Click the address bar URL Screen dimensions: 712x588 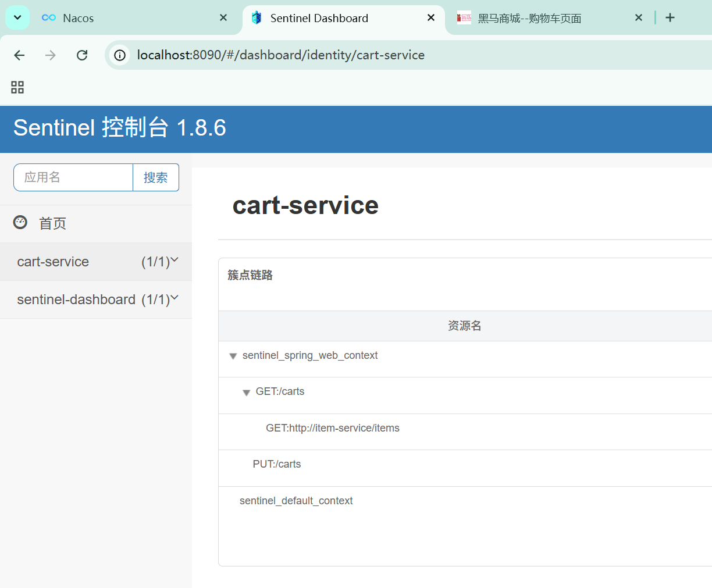click(x=281, y=55)
